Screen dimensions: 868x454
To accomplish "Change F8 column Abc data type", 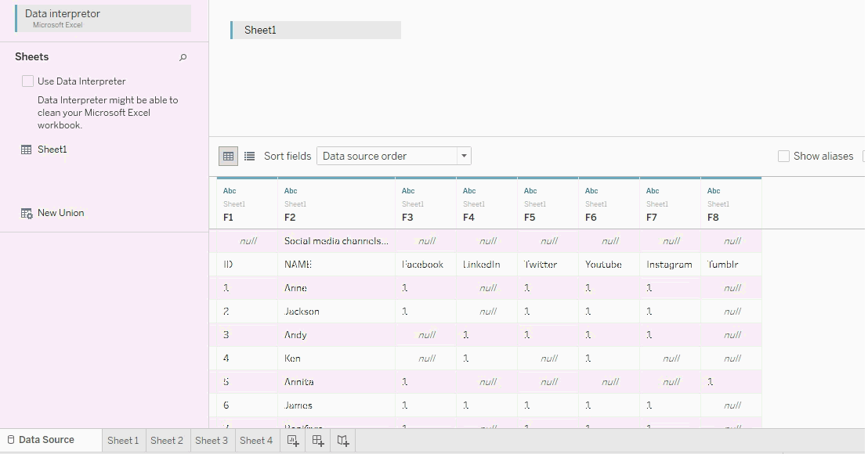I will (714, 191).
